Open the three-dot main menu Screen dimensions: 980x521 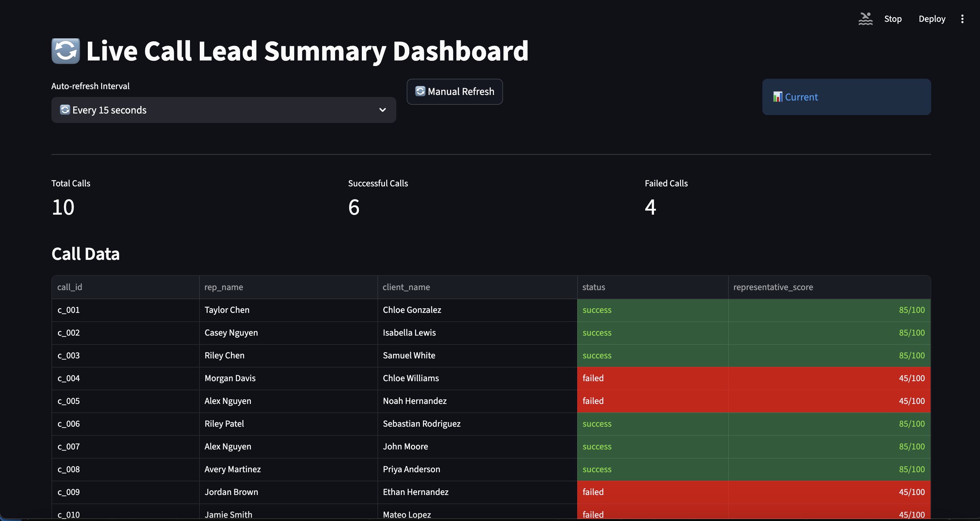[x=962, y=19]
